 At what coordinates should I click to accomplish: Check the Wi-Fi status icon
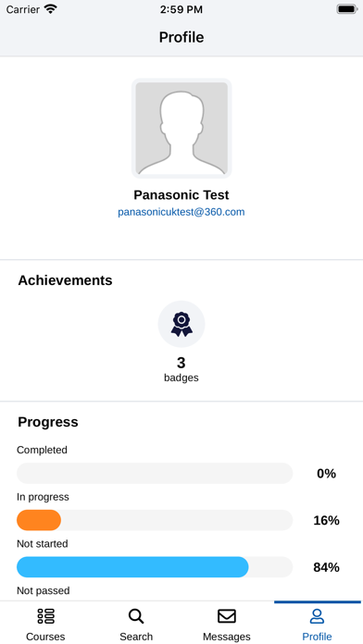pos(50,9)
